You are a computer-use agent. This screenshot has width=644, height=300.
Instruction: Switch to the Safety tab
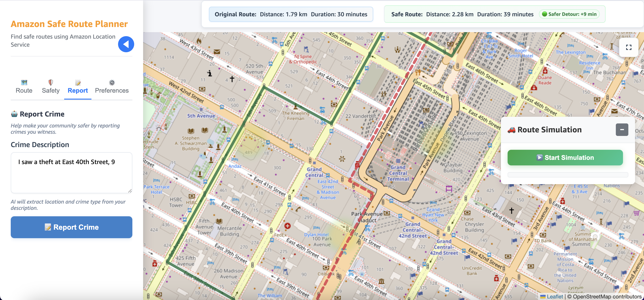tap(50, 90)
